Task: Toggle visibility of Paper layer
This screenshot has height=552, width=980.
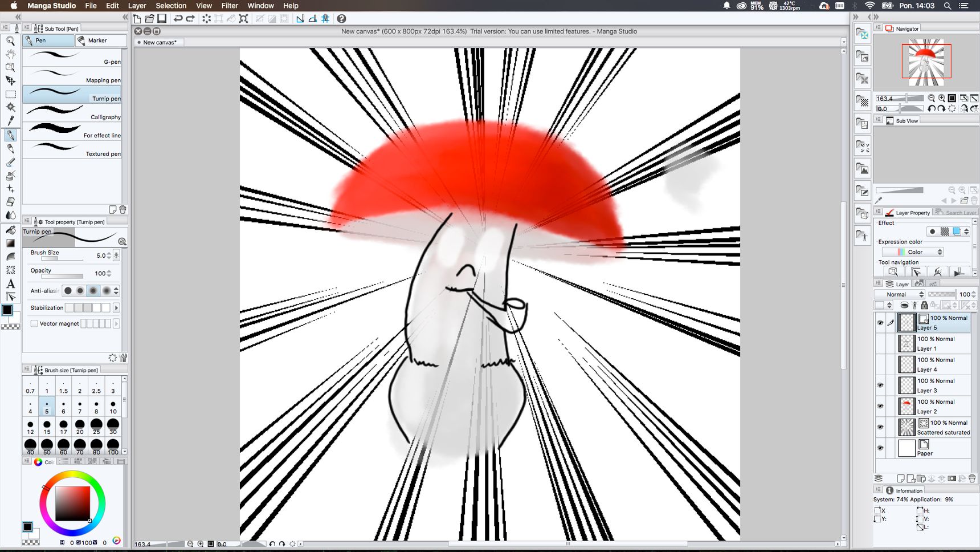Action: 880,448
